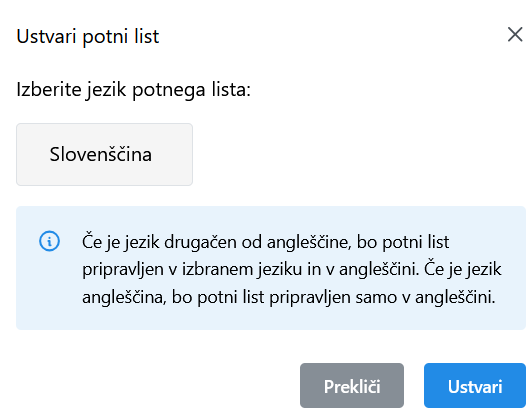
Task: Dismiss dialog using the X icon
Action: click(515, 35)
